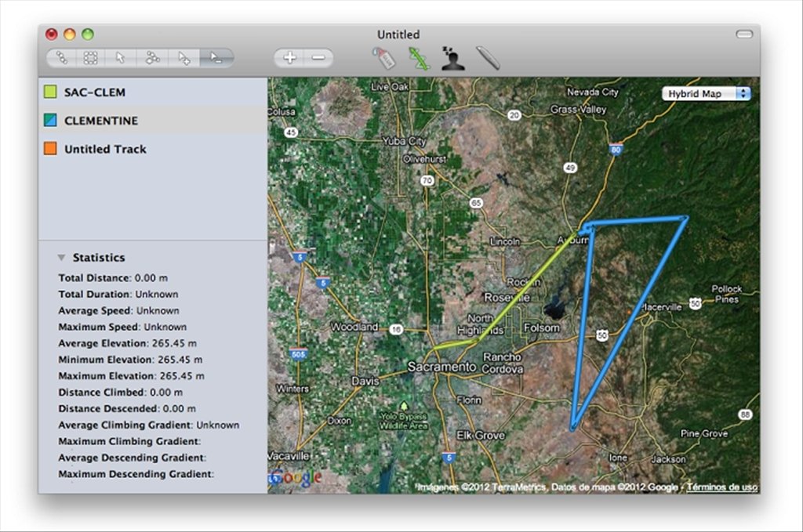Select the arrow pointer tool
Image resolution: width=803 pixels, height=532 pixels.
point(120,58)
